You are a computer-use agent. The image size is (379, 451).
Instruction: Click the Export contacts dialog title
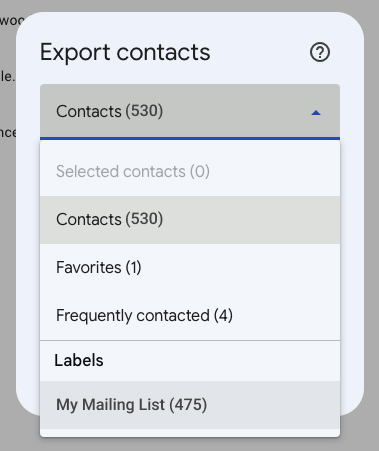pos(125,52)
